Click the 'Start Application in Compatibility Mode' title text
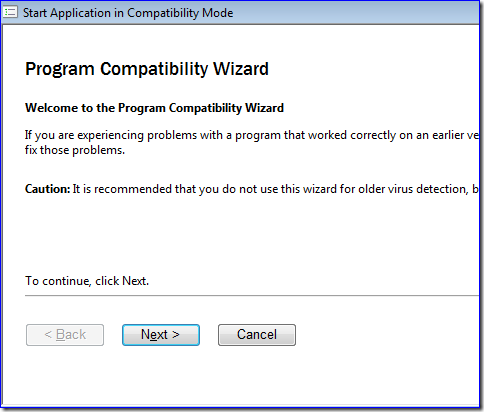The height and width of the screenshot is (412, 484). tap(128, 13)
